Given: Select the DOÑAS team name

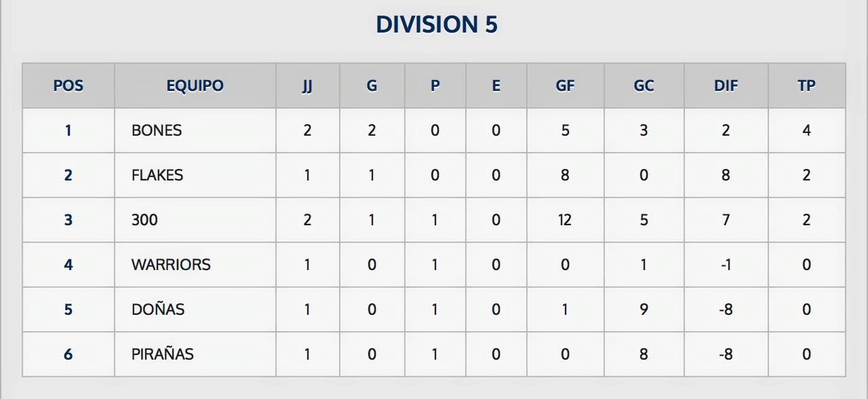Looking at the screenshot, I should coord(158,309).
